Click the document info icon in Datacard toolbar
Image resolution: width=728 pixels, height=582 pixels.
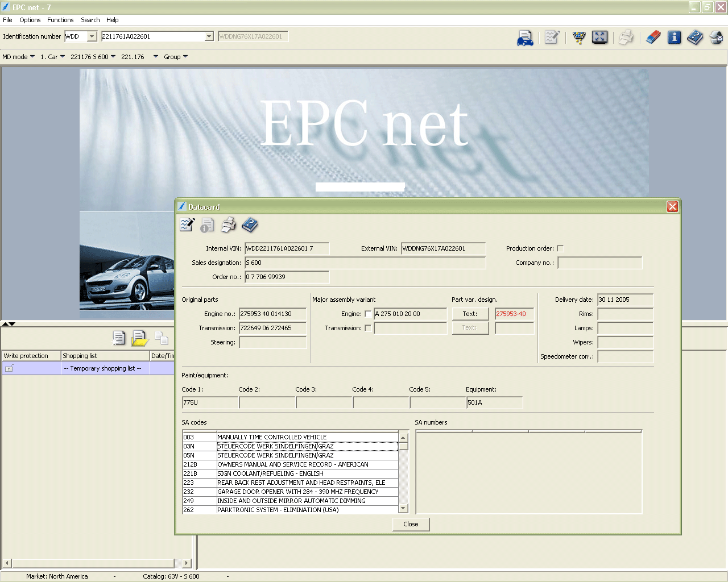pos(207,225)
